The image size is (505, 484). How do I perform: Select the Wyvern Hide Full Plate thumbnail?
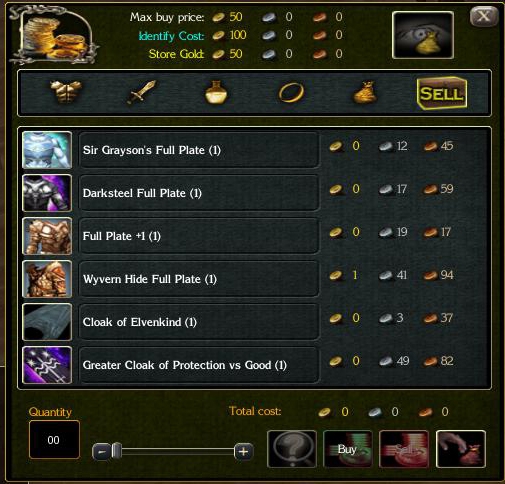click(x=47, y=279)
